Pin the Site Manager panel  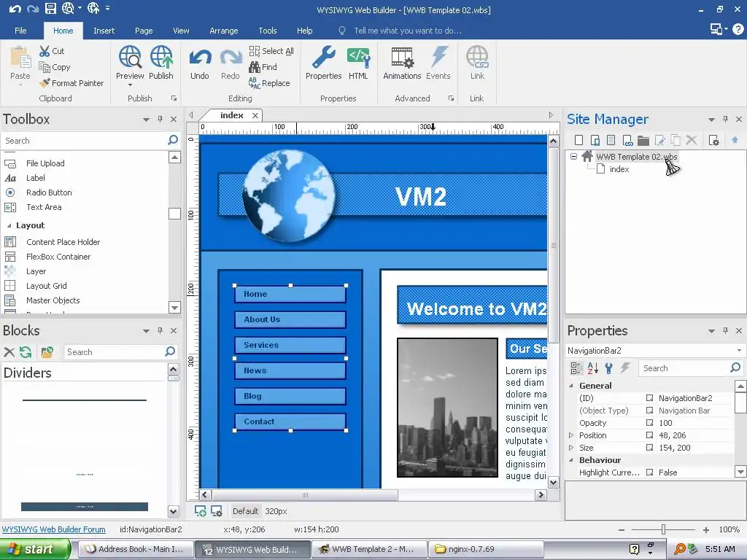coord(725,119)
